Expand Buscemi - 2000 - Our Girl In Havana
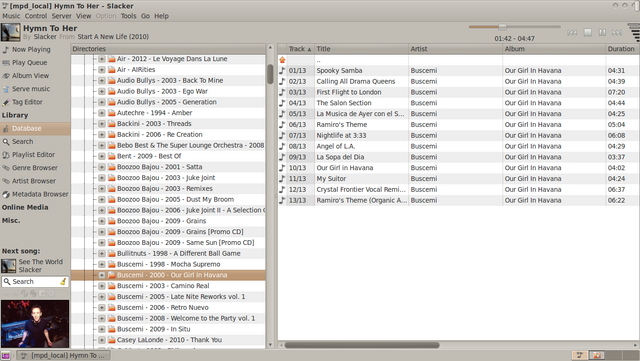The height and width of the screenshot is (361, 640). [102, 275]
